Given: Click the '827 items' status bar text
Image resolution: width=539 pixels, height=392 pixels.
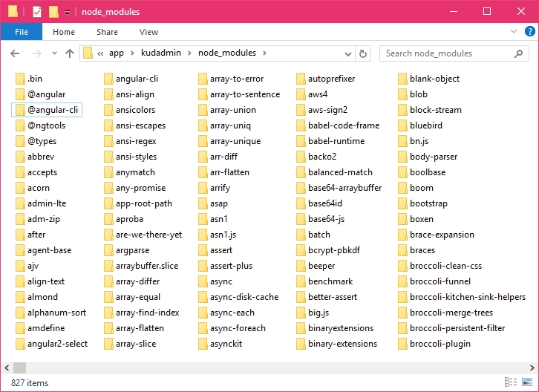Looking at the screenshot, I should click(30, 383).
